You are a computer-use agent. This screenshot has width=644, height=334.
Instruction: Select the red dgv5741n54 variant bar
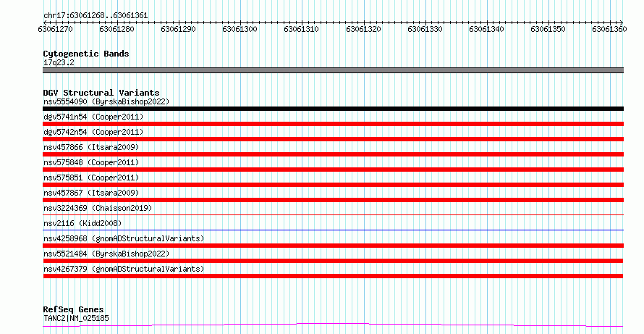click(x=333, y=124)
